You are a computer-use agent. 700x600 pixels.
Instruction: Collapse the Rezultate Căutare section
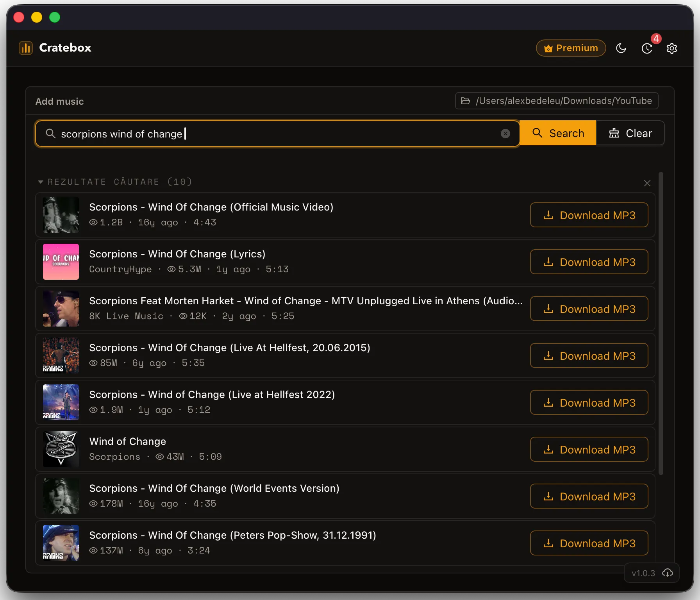(x=40, y=182)
